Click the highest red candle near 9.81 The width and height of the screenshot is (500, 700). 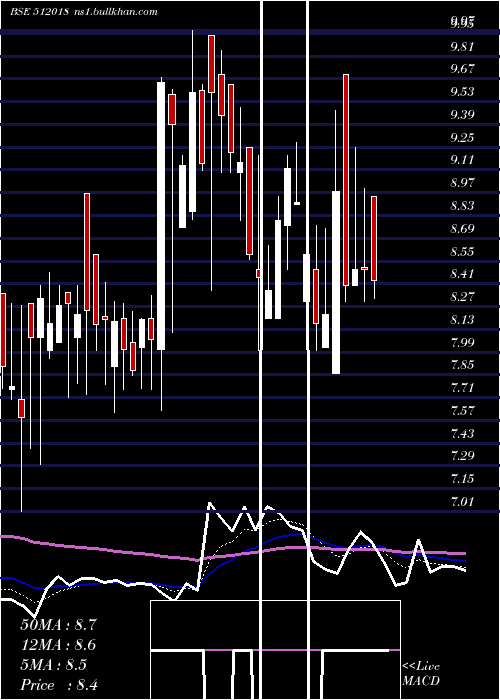(211, 64)
